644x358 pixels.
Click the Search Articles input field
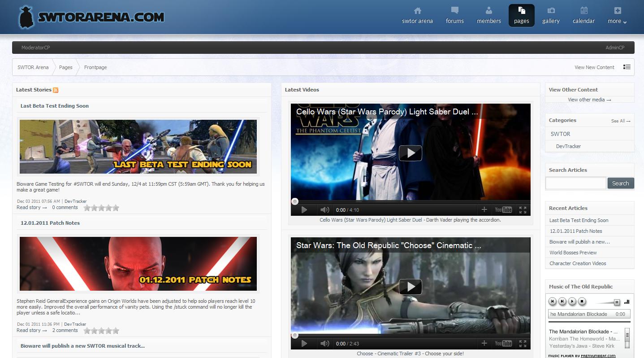pyautogui.click(x=575, y=183)
